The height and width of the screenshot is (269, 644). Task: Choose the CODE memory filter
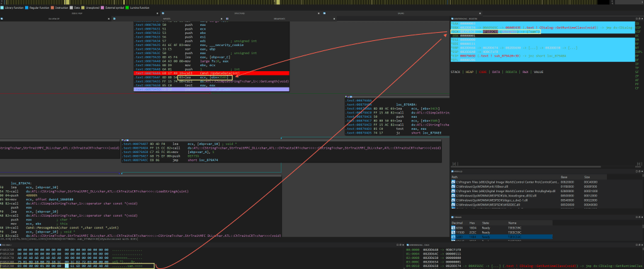[483, 72]
